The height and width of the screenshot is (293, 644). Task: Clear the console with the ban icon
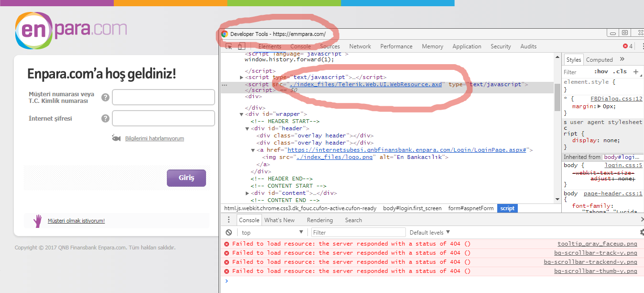click(x=229, y=232)
